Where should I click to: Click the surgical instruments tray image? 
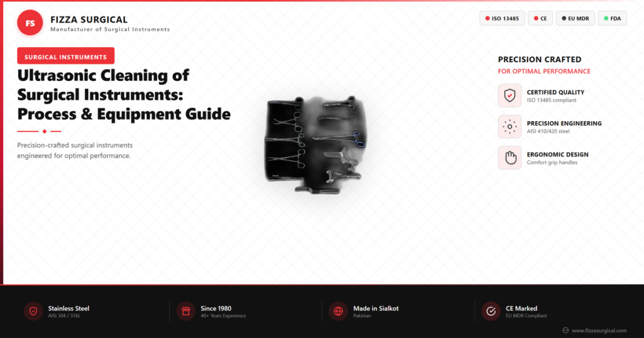pyautogui.click(x=316, y=145)
